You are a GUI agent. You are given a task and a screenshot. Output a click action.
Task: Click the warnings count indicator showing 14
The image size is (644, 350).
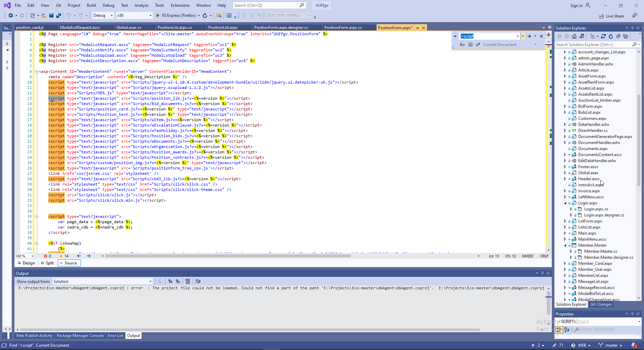coord(64,256)
